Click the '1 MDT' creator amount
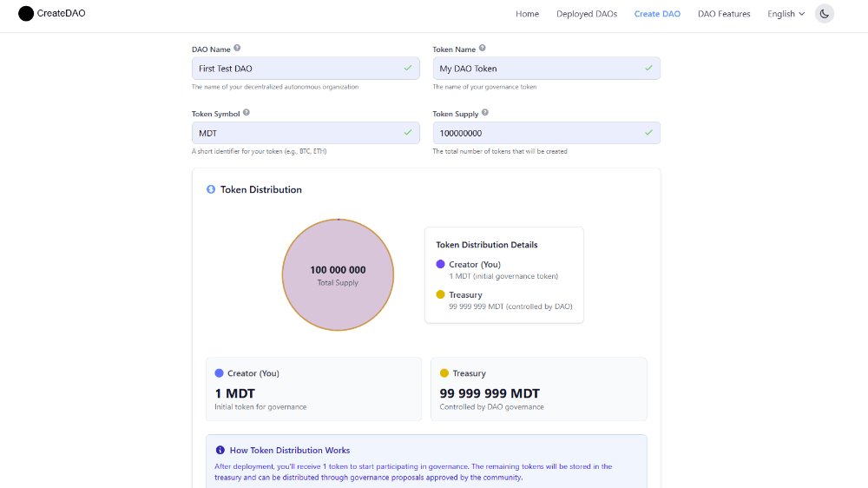 [x=234, y=393]
